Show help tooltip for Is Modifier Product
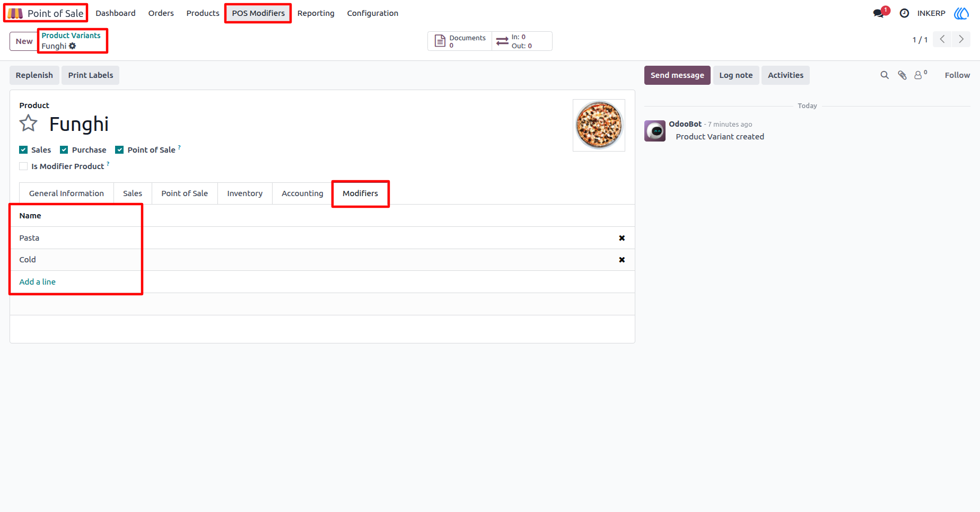Image resolution: width=980 pixels, height=512 pixels. [108, 163]
